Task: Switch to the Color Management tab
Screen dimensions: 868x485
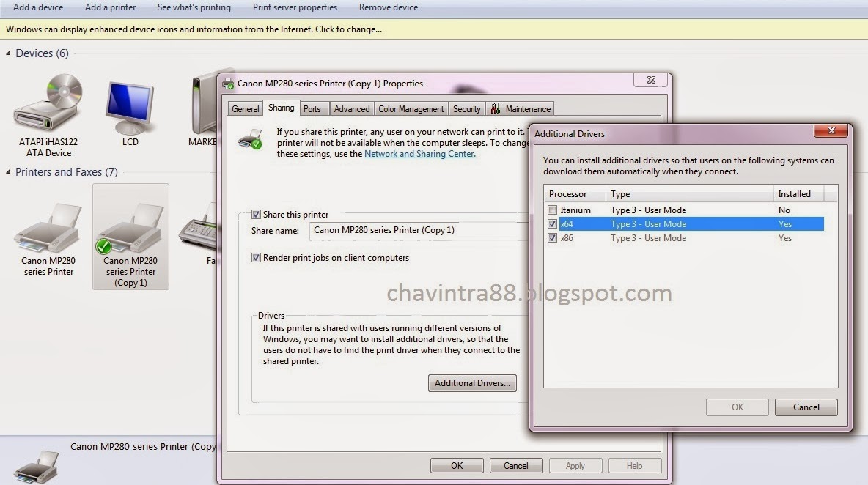Action: click(x=411, y=109)
